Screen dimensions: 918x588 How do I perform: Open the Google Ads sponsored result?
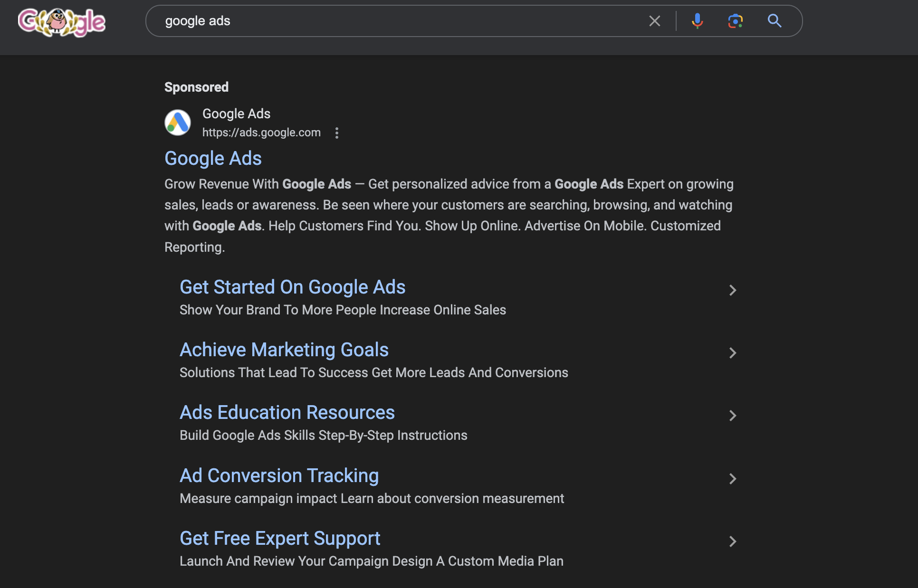pos(212,158)
